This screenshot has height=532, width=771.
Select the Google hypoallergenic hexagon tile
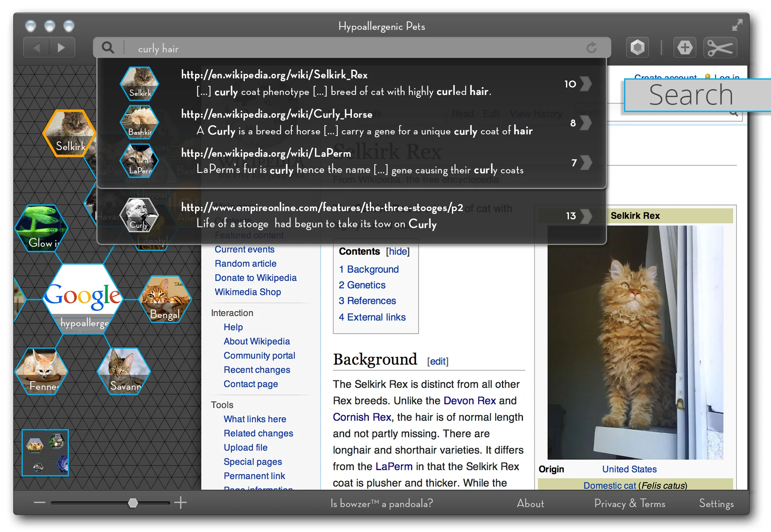click(x=83, y=299)
